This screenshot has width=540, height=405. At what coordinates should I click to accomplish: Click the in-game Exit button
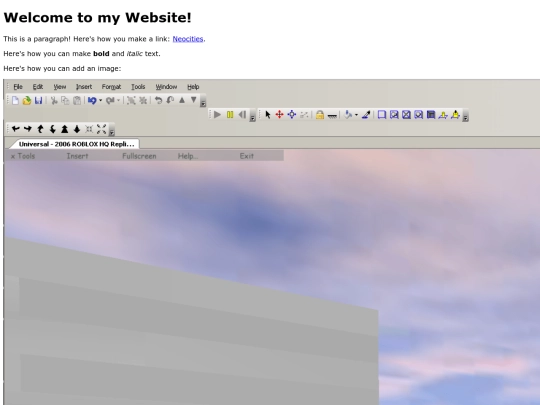coord(247,156)
